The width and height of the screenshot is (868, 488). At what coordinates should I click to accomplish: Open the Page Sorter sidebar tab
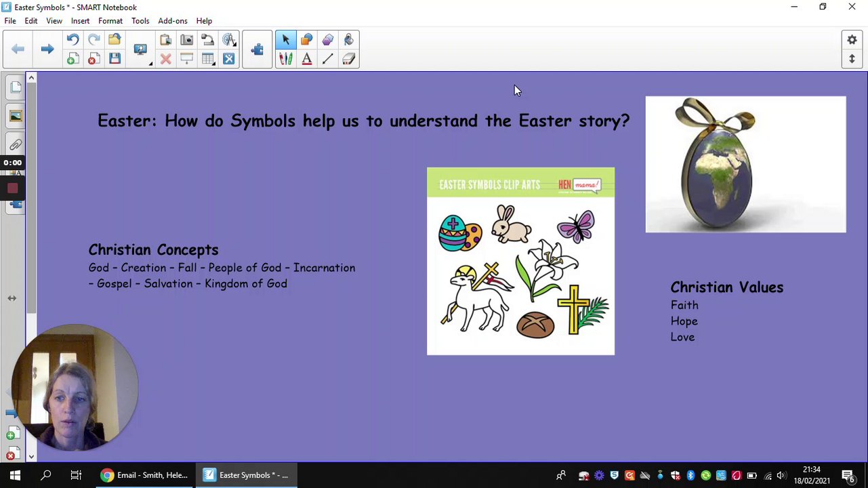(15, 87)
